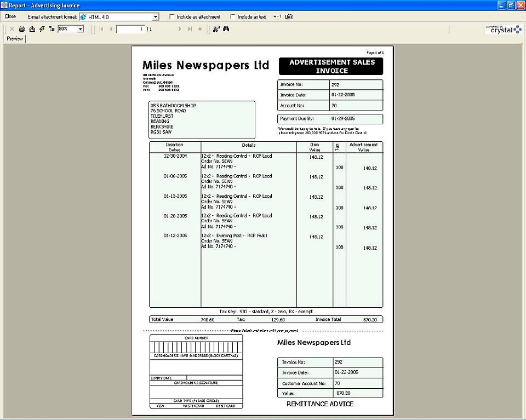Screen dimensions: 526x420
Task: Open the E-mail attachment format dropdown
Action: click(x=156, y=17)
